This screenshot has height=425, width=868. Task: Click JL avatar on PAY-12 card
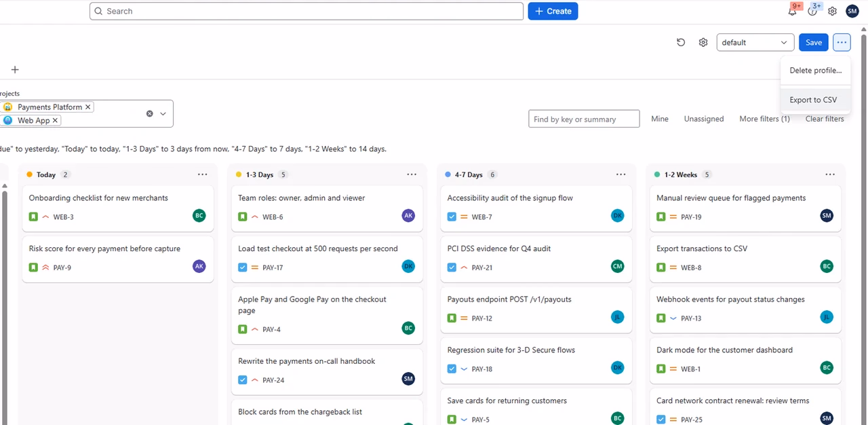(x=617, y=317)
